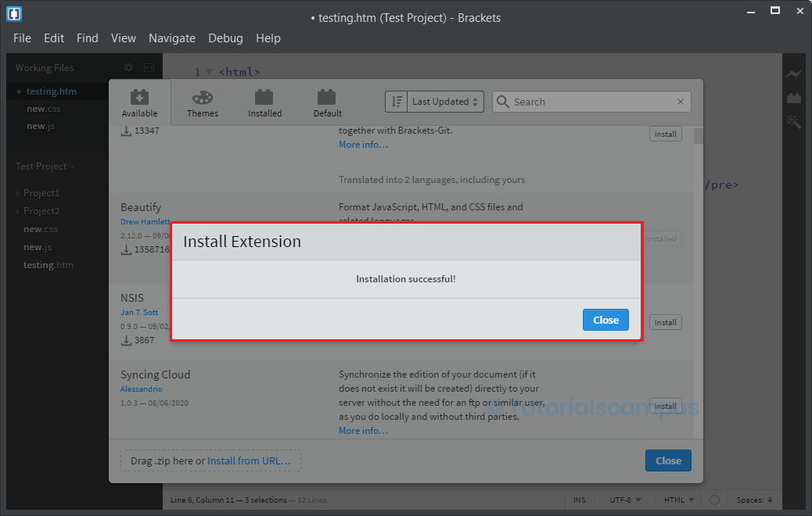This screenshot has width=812, height=516.
Task: Click the circular linting status indicator
Action: (713, 500)
